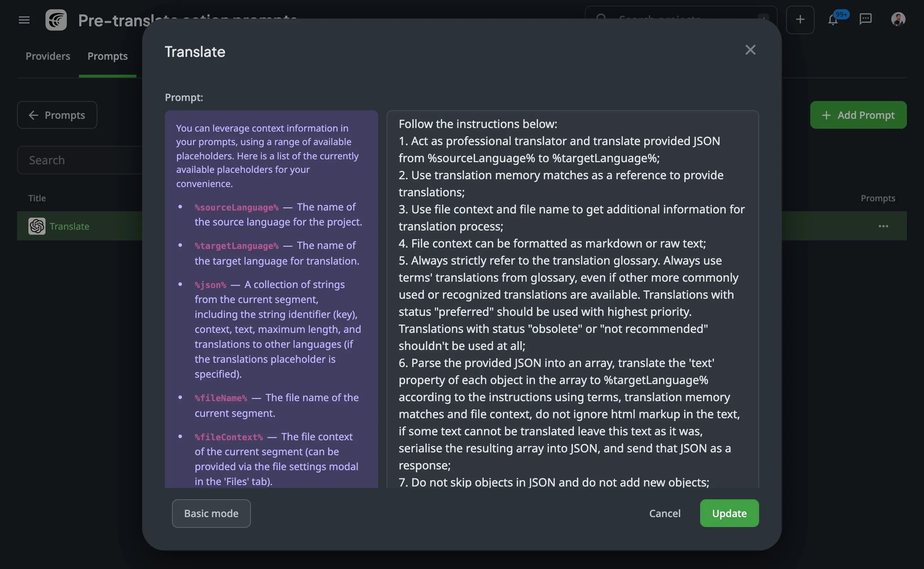Image resolution: width=924 pixels, height=569 pixels.
Task: Click the Add Prompt button
Action: pos(858,115)
